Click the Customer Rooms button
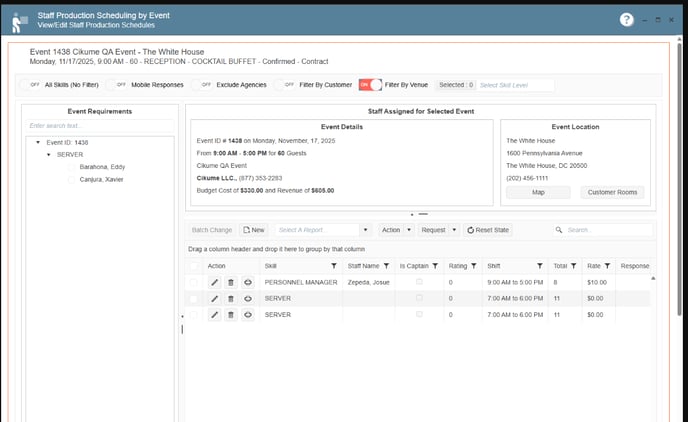Viewport: 688px width, 422px height. tap(612, 192)
